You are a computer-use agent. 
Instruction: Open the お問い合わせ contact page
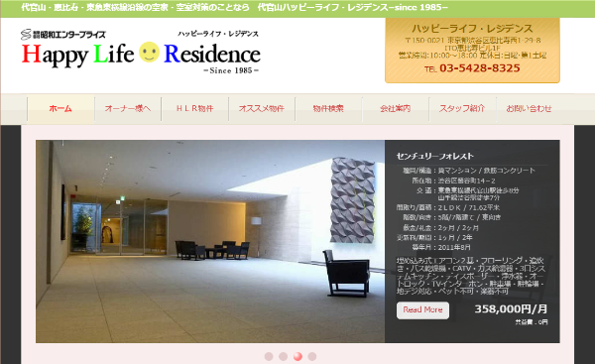pos(529,108)
